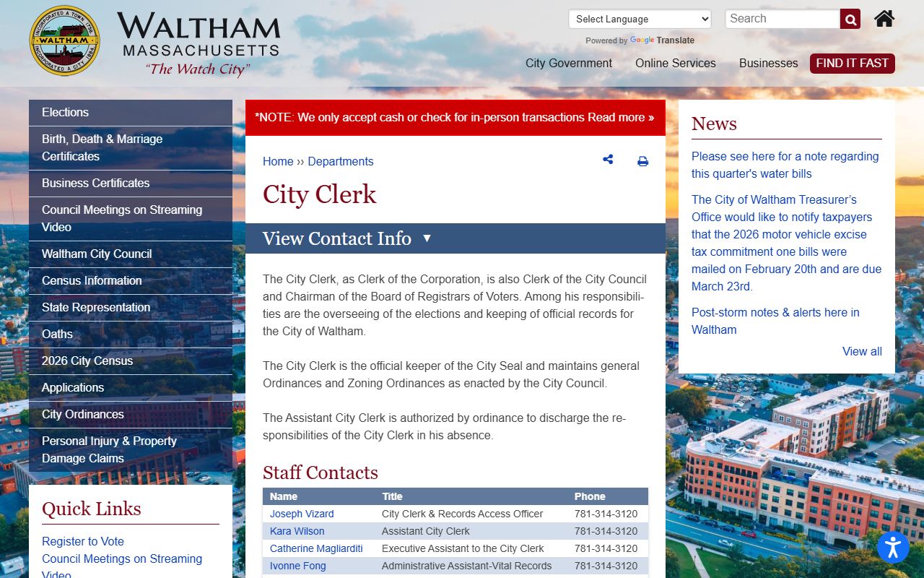924x578 pixels.
Task: Click Joseph Vizard's phone number 781-314-3120
Action: tap(606, 514)
